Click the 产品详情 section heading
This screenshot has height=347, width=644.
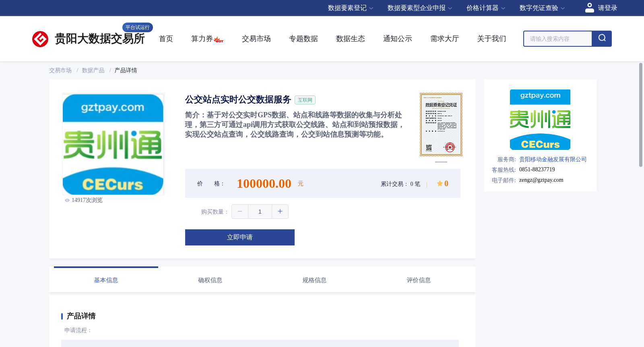coord(81,316)
